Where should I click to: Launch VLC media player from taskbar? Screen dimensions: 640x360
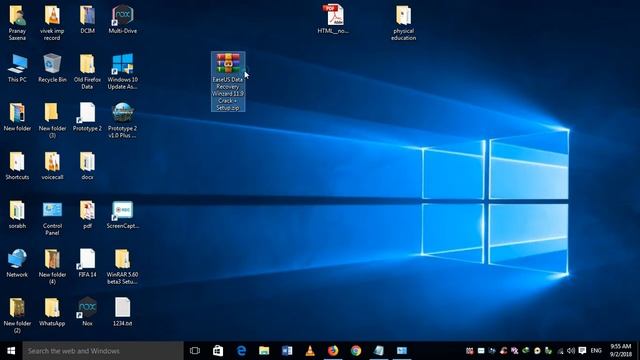(310, 351)
